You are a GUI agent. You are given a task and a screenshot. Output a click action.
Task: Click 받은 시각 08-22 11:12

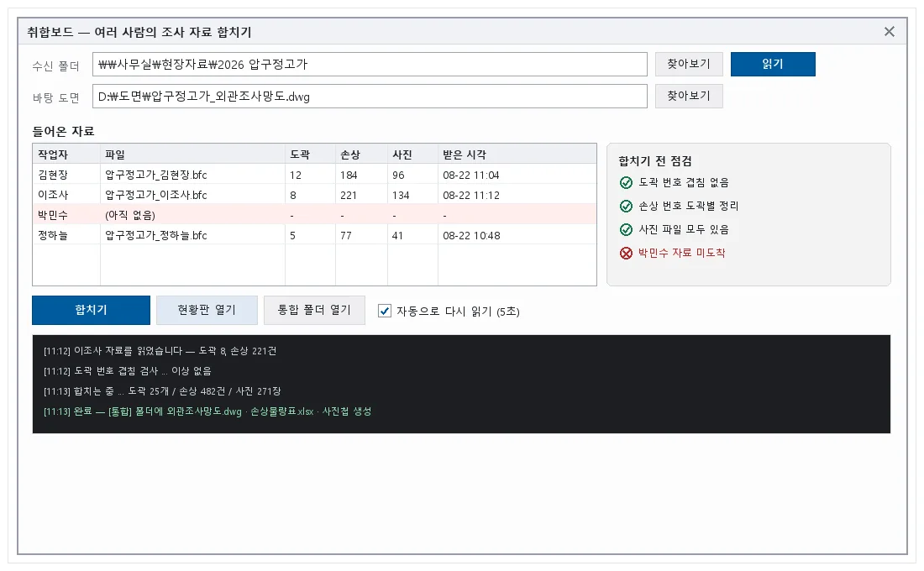tap(471, 195)
